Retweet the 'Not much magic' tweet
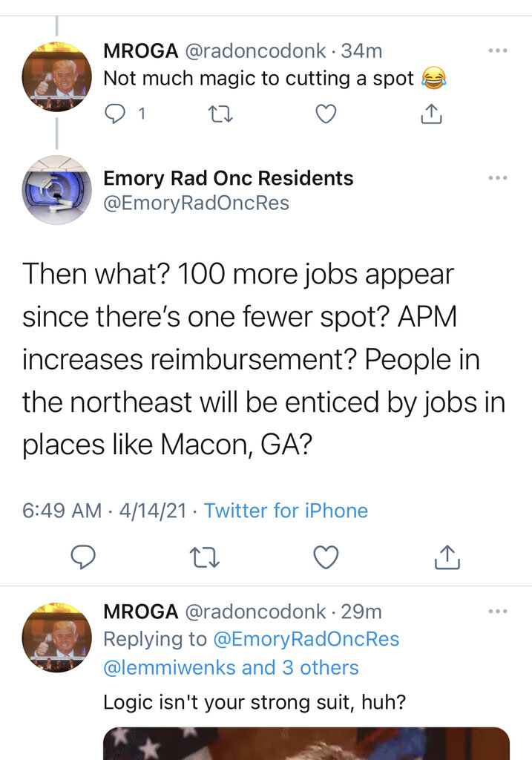This screenshot has width=532, height=760. 221,114
